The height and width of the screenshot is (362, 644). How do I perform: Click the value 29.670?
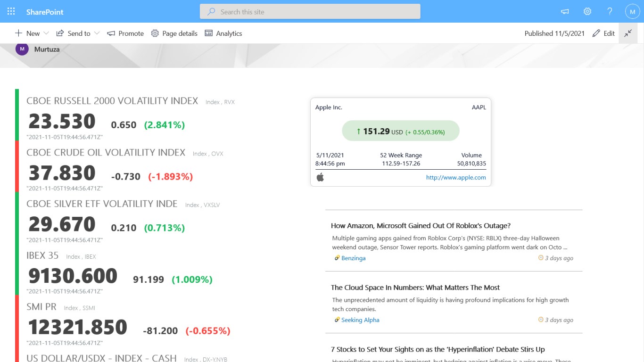point(62,224)
